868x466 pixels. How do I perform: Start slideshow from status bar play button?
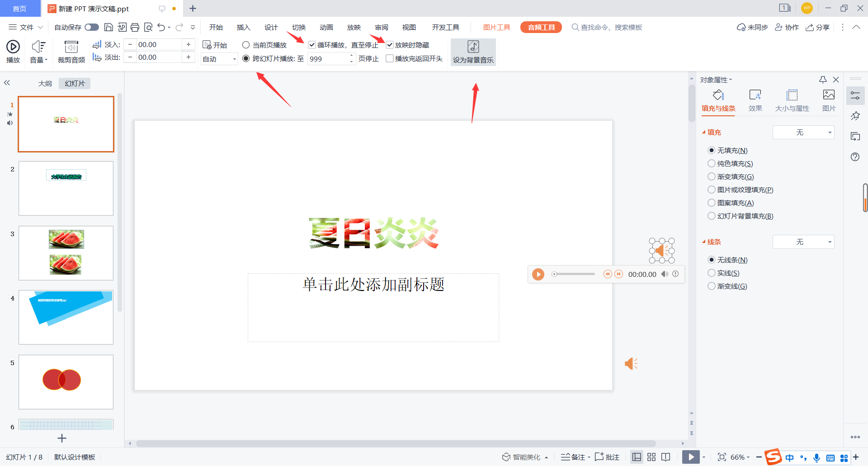pyautogui.click(x=691, y=457)
